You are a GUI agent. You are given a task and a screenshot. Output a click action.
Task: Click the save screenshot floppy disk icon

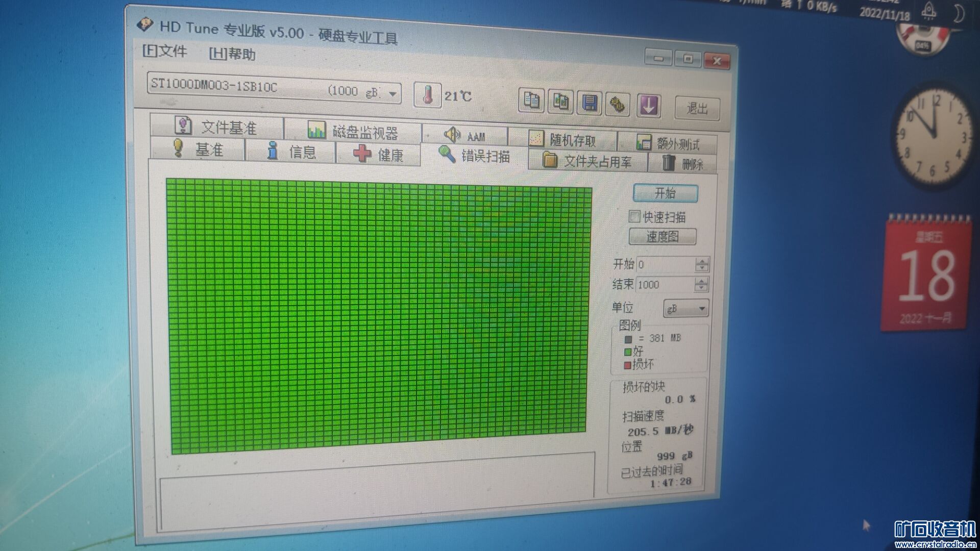[590, 103]
